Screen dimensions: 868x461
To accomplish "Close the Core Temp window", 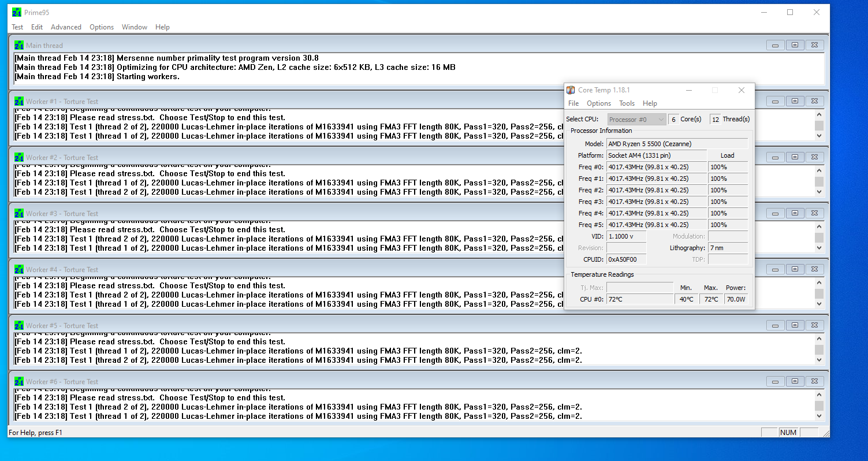I will pos(742,90).
